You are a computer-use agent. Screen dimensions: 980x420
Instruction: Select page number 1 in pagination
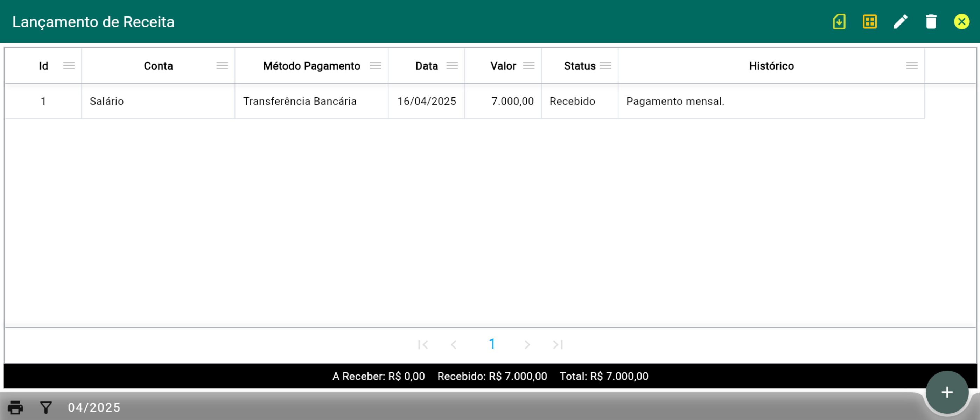pos(492,344)
